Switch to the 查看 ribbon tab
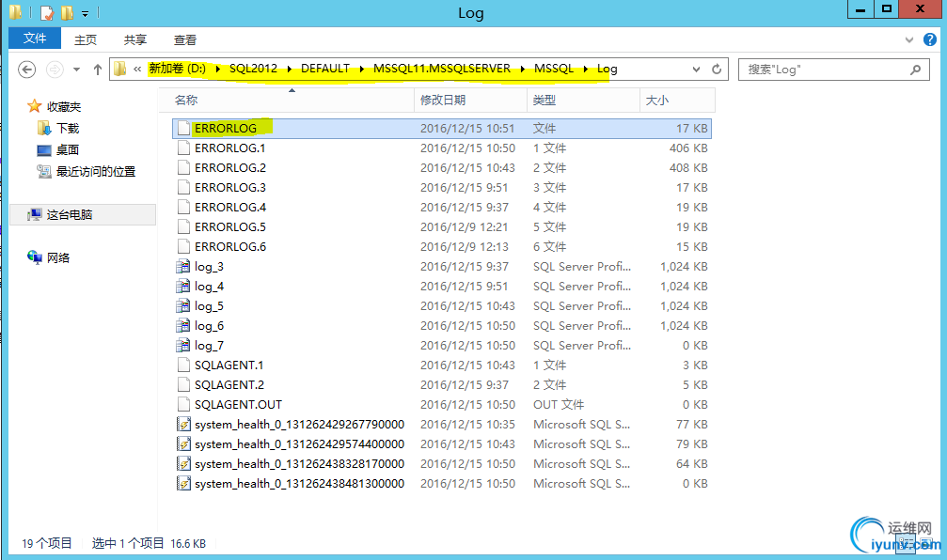 pos(185,39)
